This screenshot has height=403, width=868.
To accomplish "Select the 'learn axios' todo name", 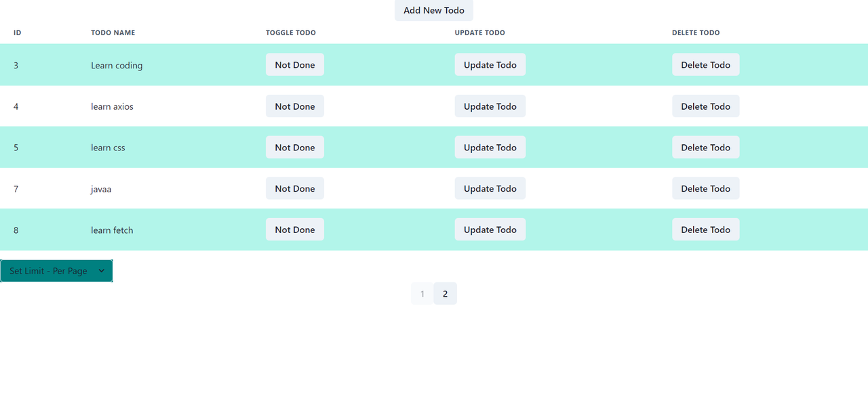I will 112,106.
